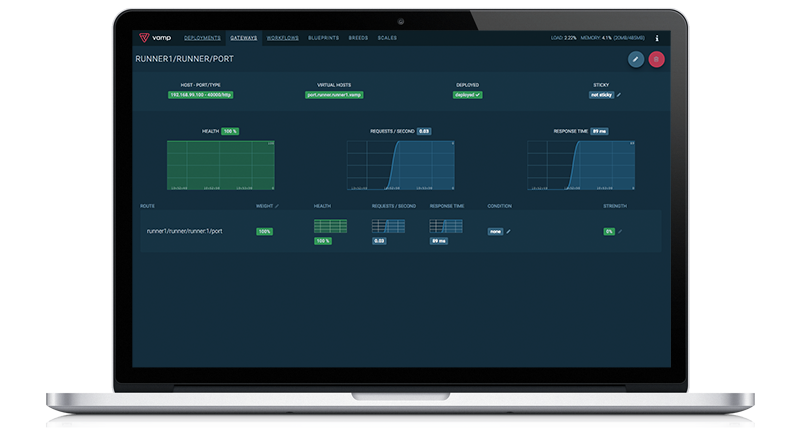The image size is (800, 435).
Task: Click the condition none badge
Action: (x=495, y=232)
